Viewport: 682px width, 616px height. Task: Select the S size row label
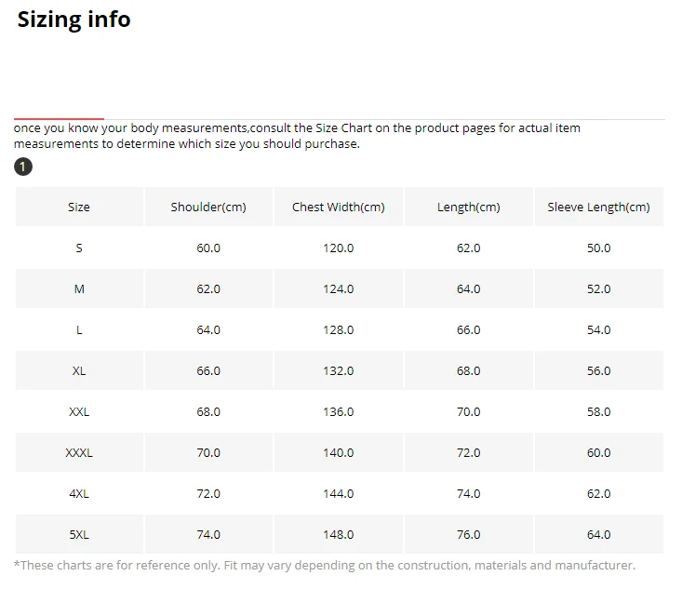[x=79, y=248]
